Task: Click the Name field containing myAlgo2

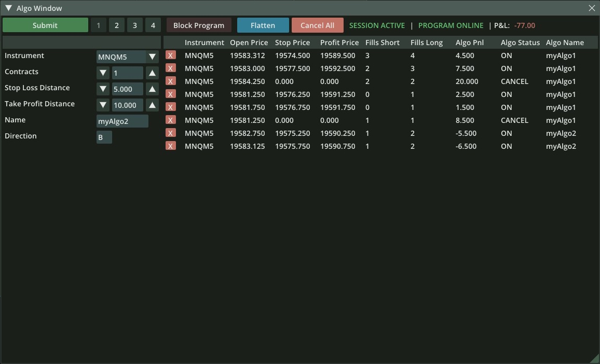Action: coord(122,121)
